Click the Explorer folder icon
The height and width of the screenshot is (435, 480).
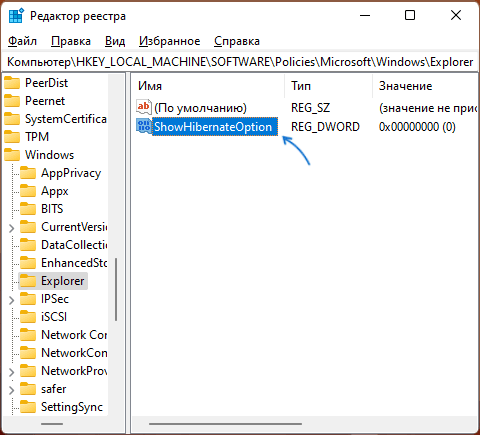click(28, 281)
